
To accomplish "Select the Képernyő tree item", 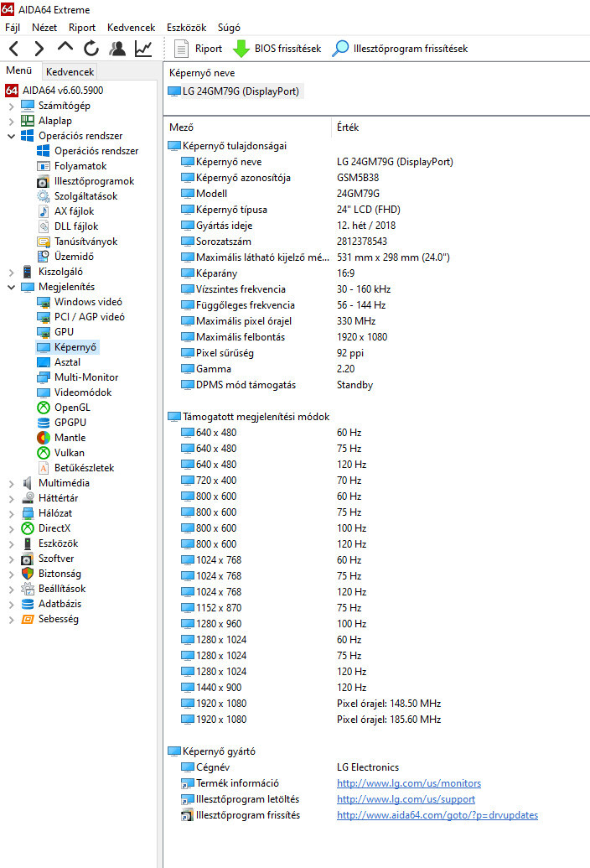I will 68,347.
